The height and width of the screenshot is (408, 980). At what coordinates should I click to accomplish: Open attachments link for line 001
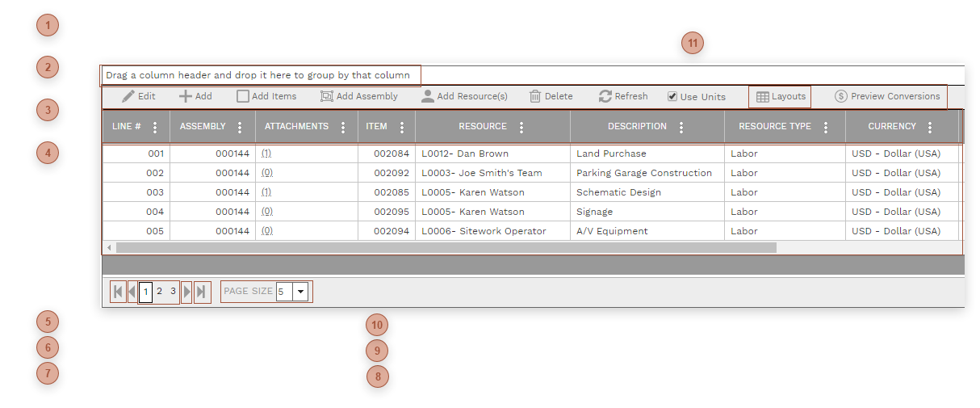pyautogui.click(x=266, y=154)
